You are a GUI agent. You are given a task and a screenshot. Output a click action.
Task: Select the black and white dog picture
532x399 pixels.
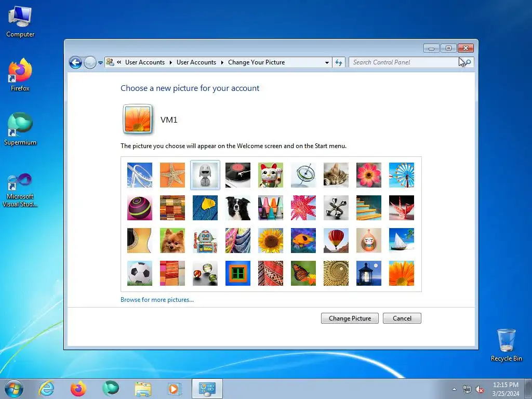238,208
